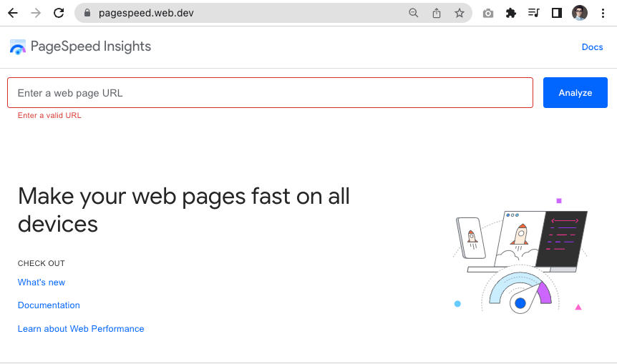This screenshot has height=364, width=617.
Task: Open the Documentation link
Action: coord(49,305)
